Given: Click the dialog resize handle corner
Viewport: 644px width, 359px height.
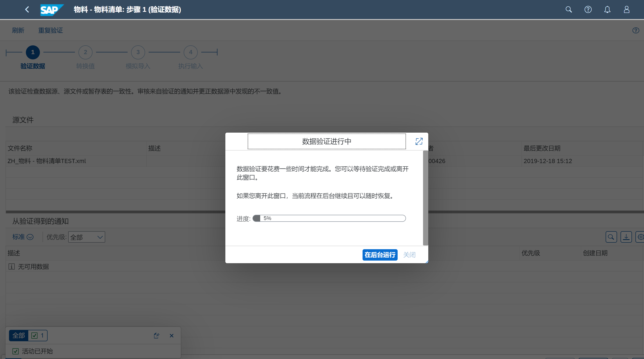Looking at the screenshot, I should pos(427,261).
